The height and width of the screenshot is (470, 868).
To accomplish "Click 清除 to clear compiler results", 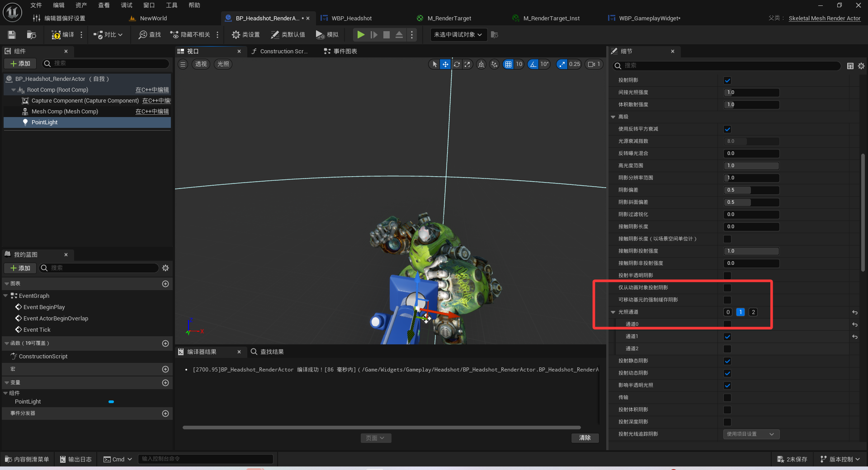I will [x=585, y=438].
